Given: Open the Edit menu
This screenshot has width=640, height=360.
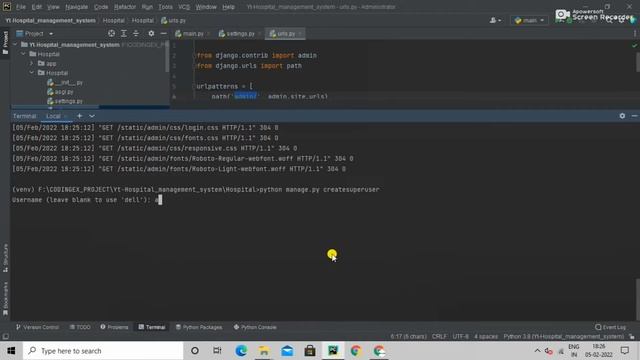Looking at the screenshot, I should pos(37,7).
